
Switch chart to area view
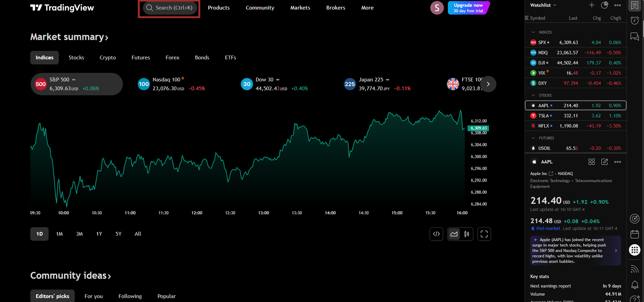[454, 234]
